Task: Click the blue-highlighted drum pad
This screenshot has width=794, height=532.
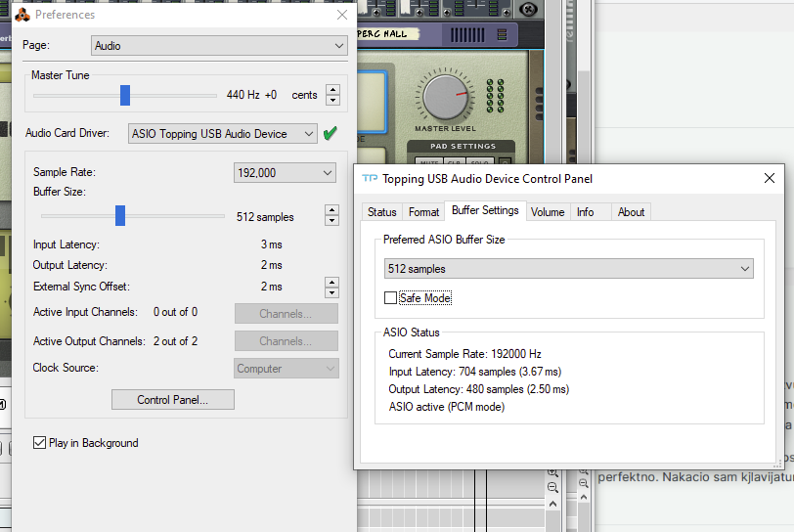Action: tap(372, 102)
